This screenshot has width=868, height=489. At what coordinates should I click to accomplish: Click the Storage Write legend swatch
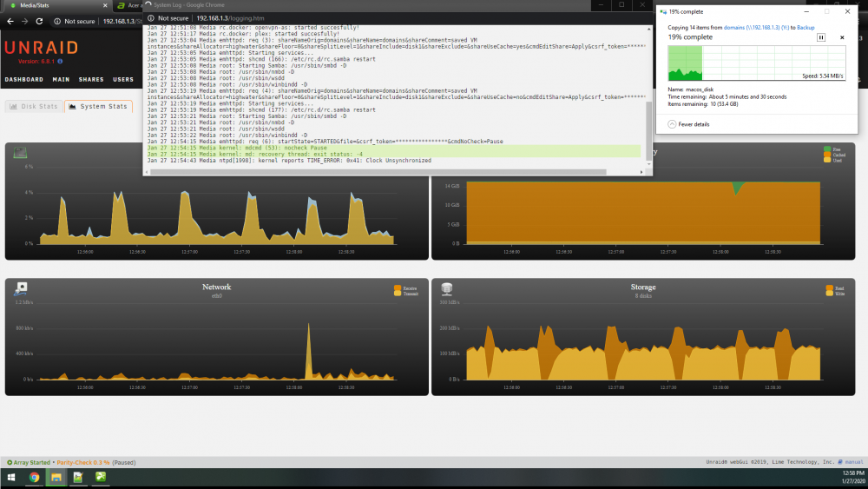click(829, 293)
